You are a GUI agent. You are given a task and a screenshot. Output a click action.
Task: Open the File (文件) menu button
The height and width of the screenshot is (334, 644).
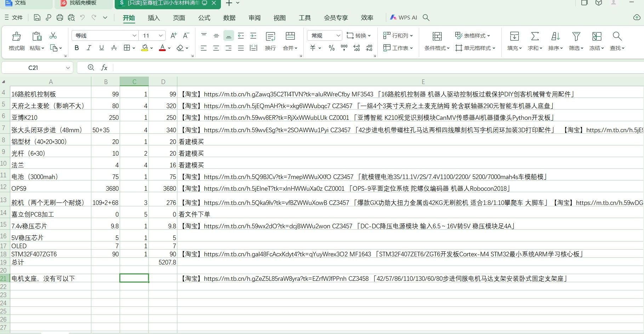click(x=14, y=17)
